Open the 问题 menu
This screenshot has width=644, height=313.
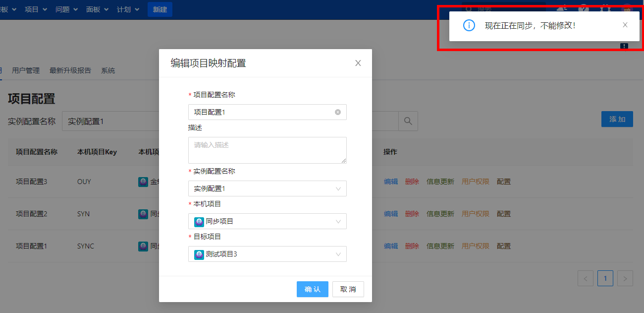(66, 9)
